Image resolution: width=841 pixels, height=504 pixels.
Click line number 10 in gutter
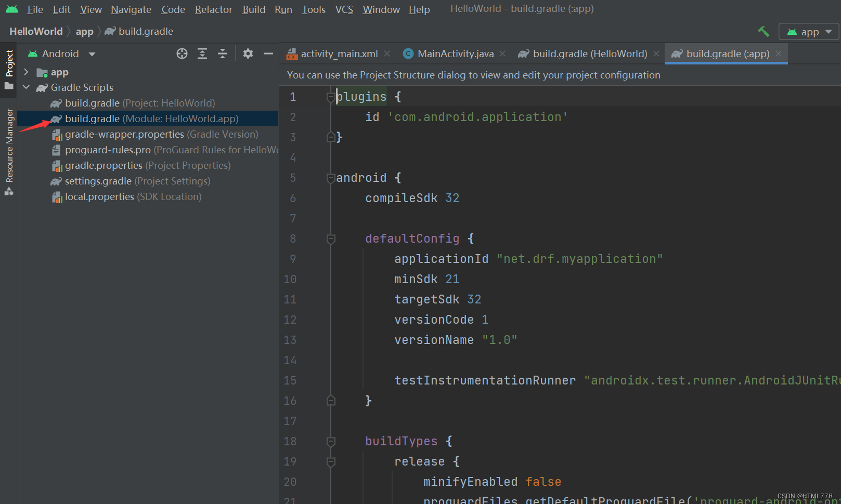[x=290, y=279]
